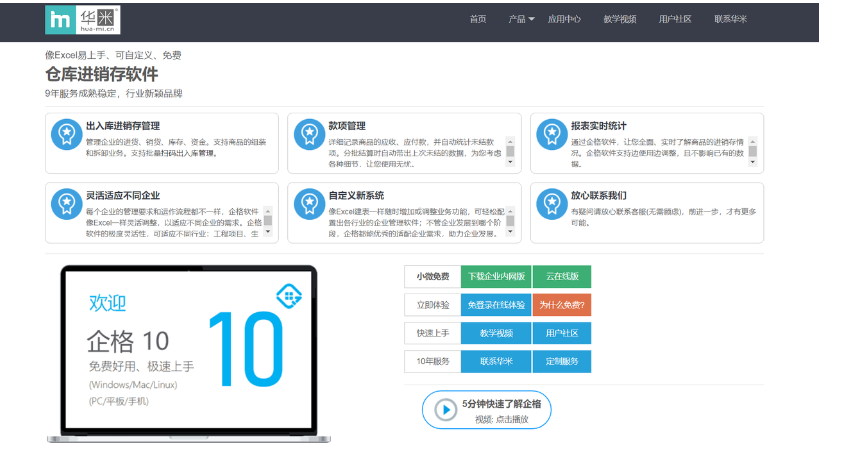Open 首页 in the top navigation
The height and width of the screenshot is (466, 854).
click(x=478, y=19)
